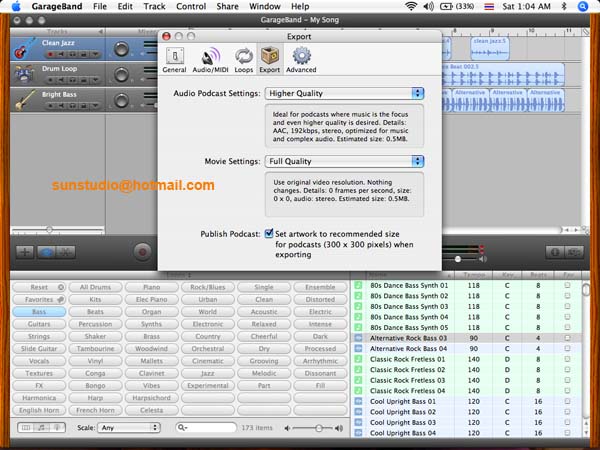This screenshot has height=450, width=600.
Task: Expand the Bright Bass track automation arrow
Action: 95,105
